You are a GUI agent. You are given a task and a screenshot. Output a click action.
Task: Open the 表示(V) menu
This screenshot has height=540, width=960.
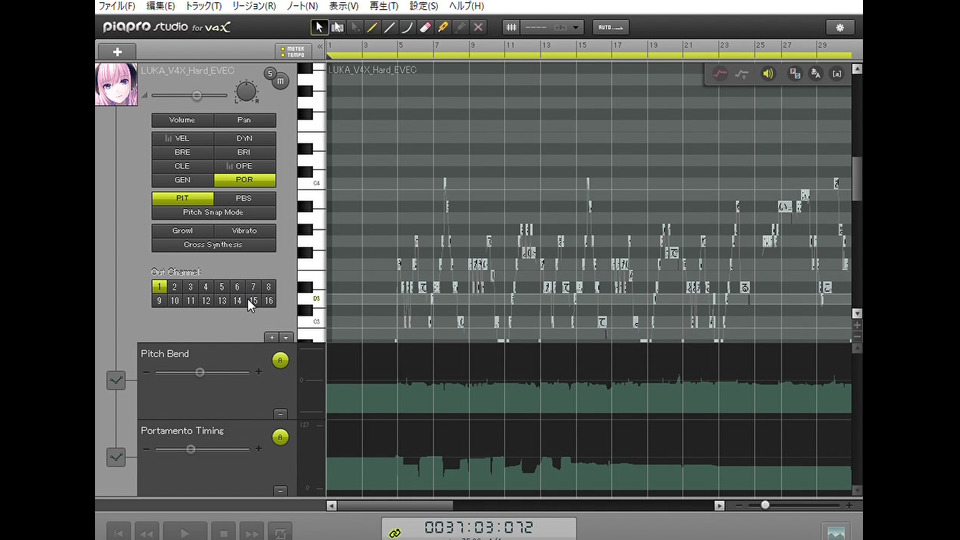click(x=343, y=6)
